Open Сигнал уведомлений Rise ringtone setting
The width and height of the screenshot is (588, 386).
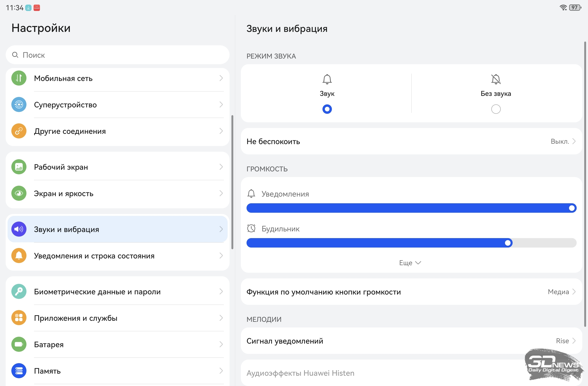coord(411,341)
